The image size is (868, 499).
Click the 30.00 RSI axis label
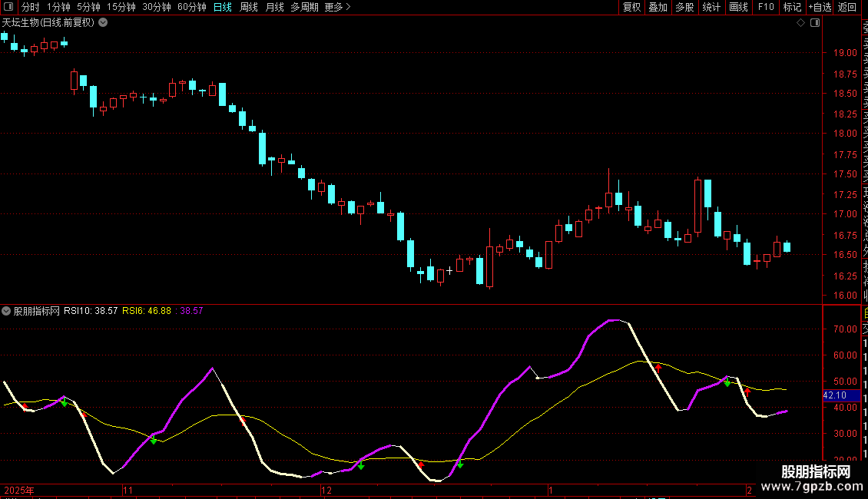pos(845,434)
